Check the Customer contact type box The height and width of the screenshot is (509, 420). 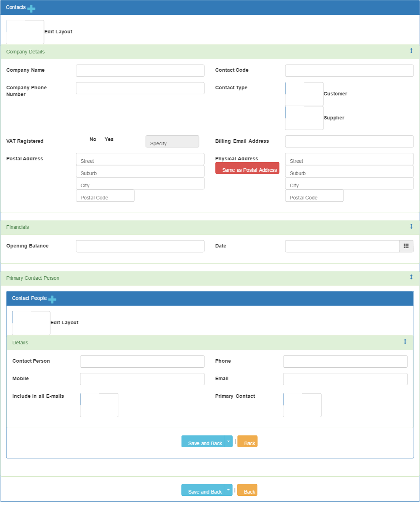pos(304,94)
